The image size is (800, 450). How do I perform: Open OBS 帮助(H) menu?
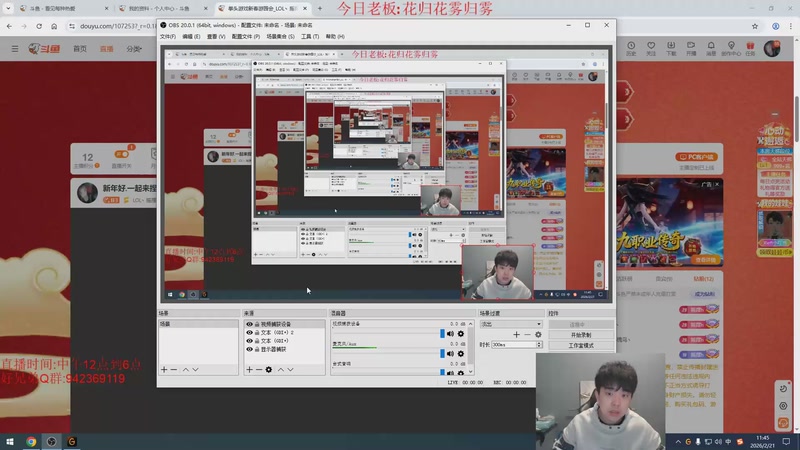(335, 37)
